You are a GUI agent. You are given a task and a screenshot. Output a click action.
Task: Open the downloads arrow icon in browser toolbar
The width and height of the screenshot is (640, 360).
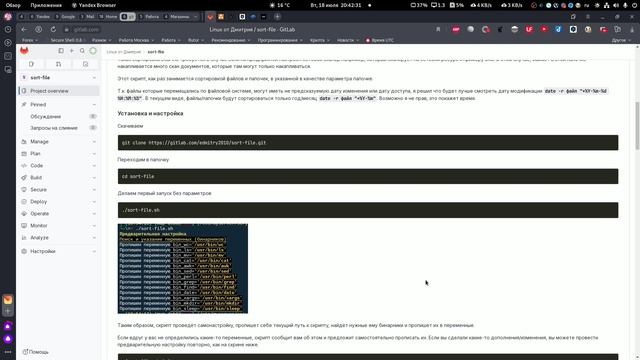click(632, 29)
